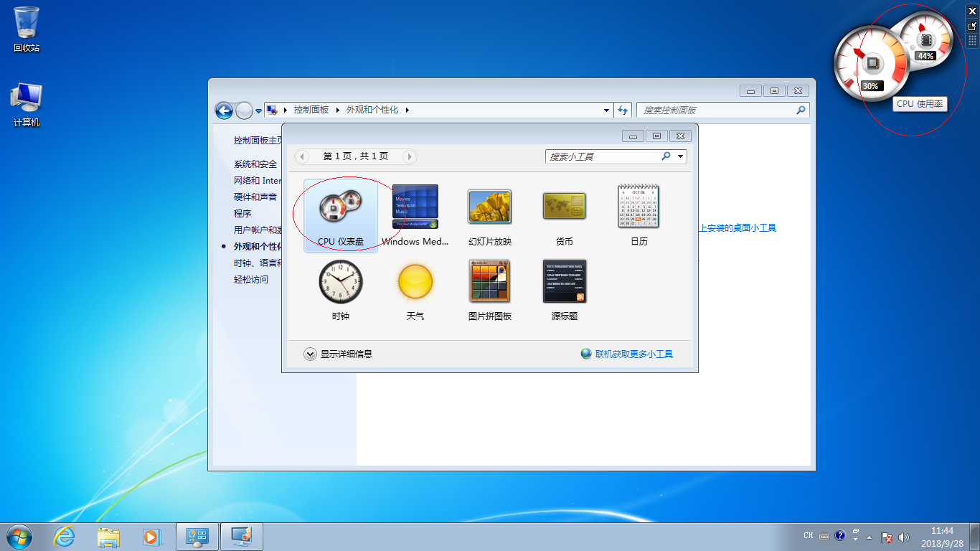Click the larger size button on CPU gadget
The width and height of the screenshot is (980, 551).
(x=973, y=26)
